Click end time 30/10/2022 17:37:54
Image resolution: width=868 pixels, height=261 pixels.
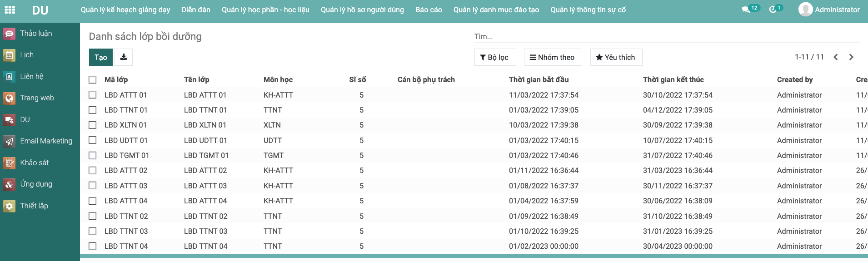point(678,95)
